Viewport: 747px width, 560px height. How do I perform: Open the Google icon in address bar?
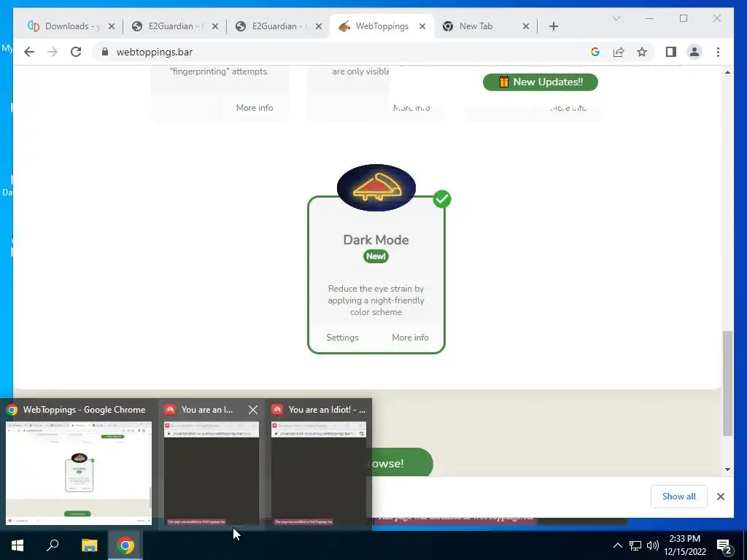coord(595,52)
